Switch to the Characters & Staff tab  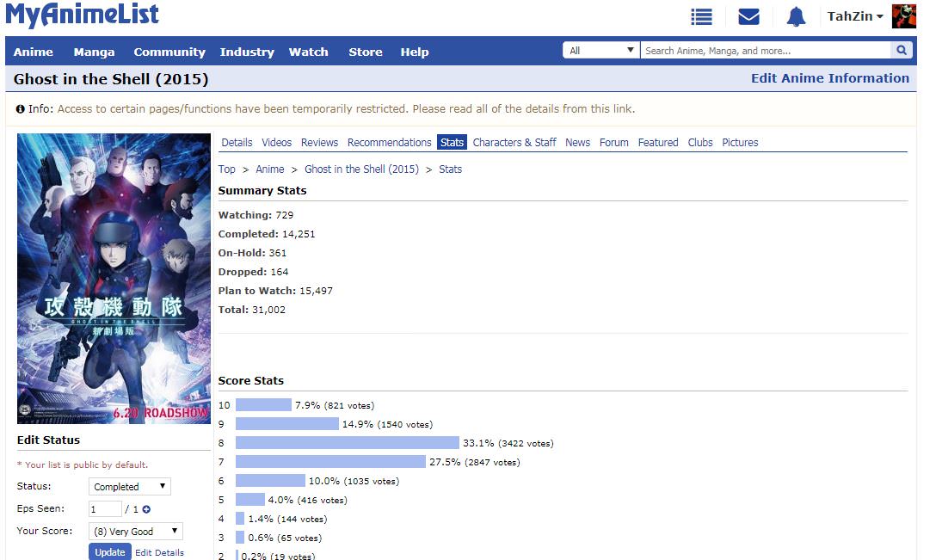(x=514, y=143)
